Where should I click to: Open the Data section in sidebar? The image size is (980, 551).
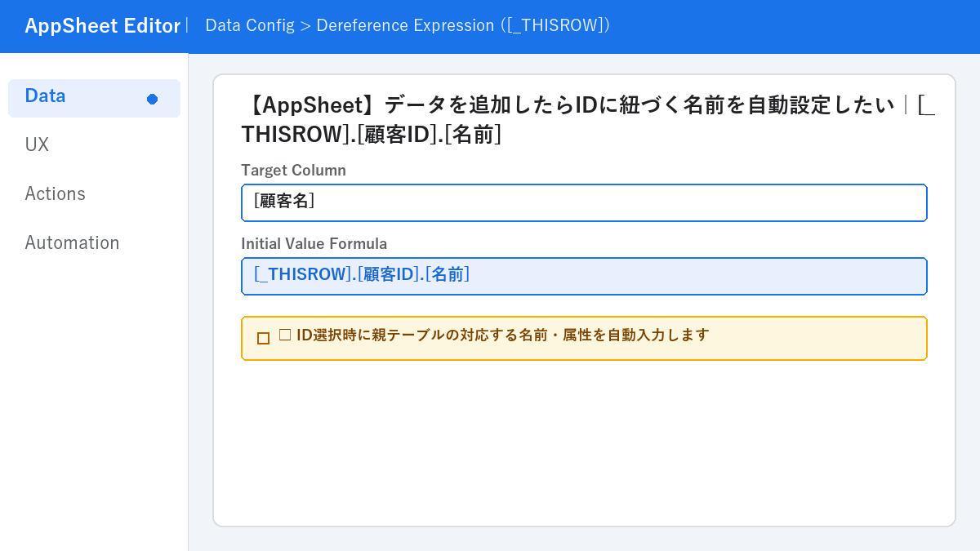(94, 98)
